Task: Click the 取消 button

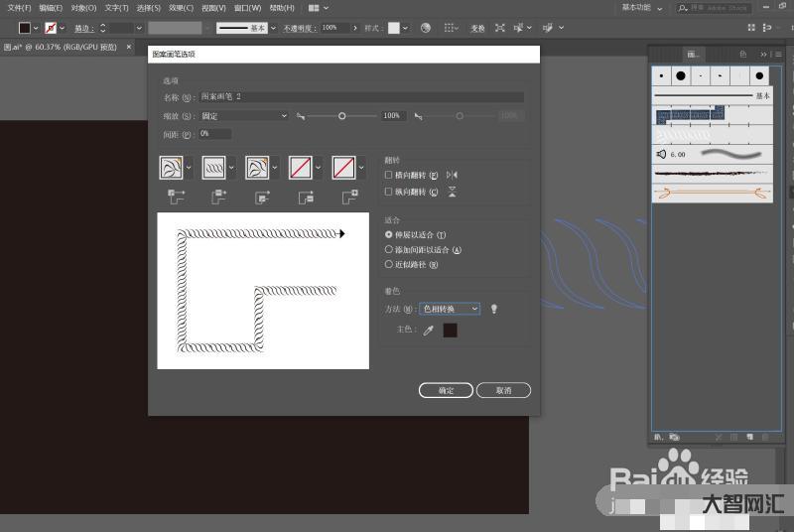Action: pyautogui.click(x=503, y=390)
